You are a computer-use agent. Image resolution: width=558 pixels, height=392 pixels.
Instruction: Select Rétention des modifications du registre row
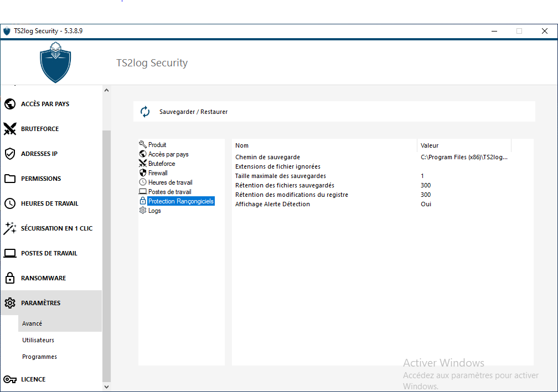[x=371, y=195]
